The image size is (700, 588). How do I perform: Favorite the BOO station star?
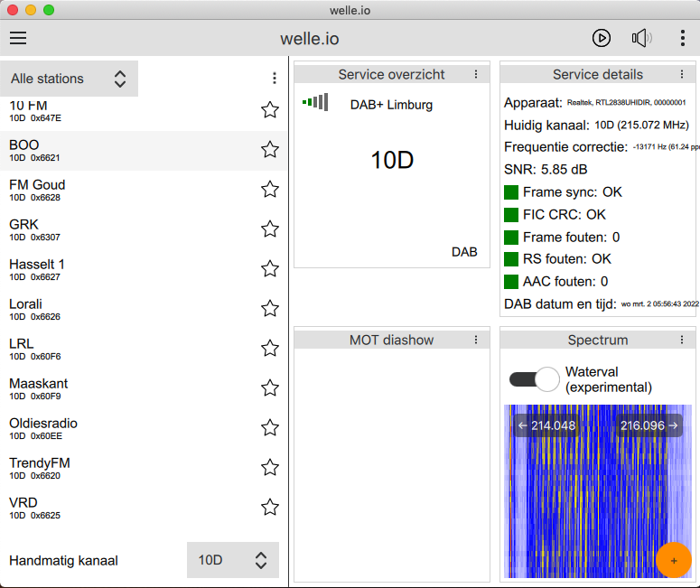pyautogui.click(x=270, y=150)
